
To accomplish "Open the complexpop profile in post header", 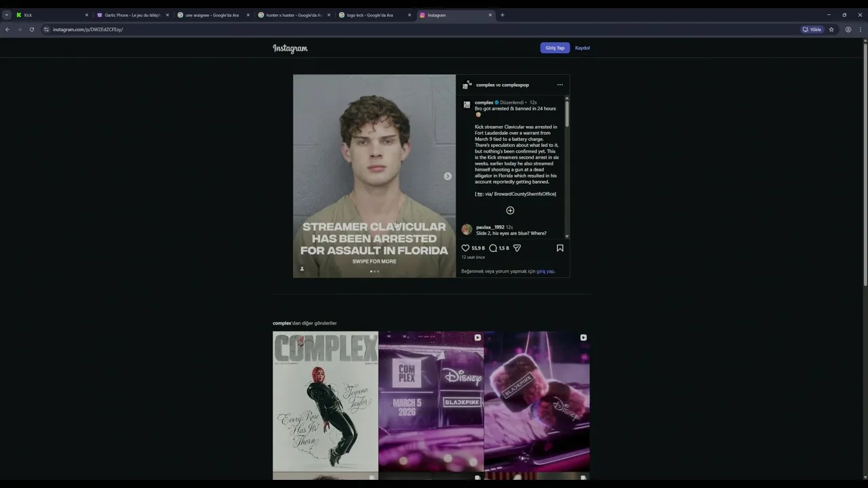I will [515, 85].
